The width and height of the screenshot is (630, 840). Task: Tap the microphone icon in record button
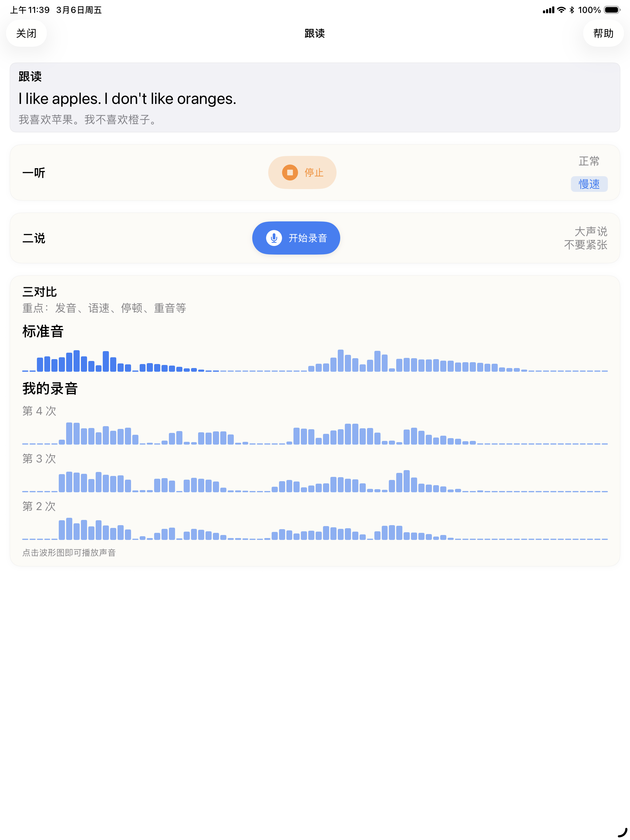click(x=273, y=238)
